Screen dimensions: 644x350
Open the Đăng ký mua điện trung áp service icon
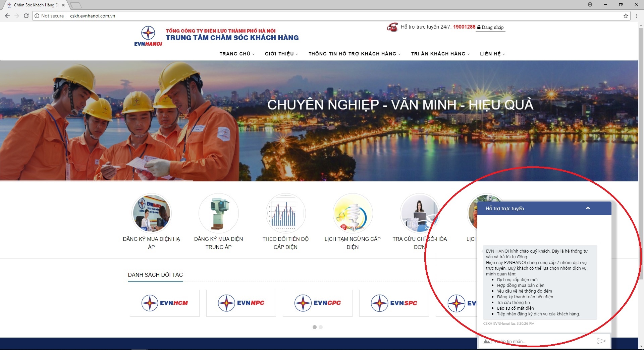point(218,213)
